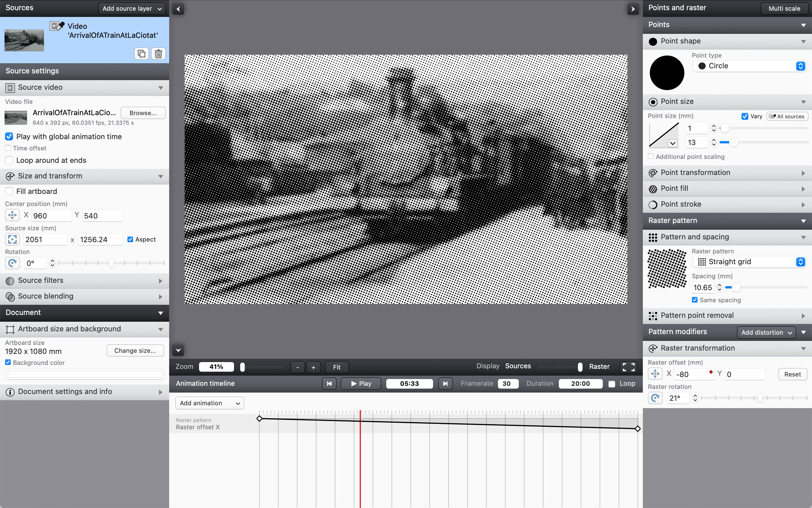
Task: Click raster rotation reset icon
Action: tap(655, 398)
